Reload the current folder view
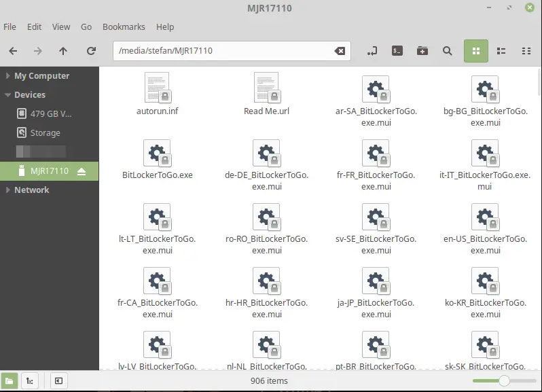The height and width of the screenshot is (392, 542). coord(91,51)
